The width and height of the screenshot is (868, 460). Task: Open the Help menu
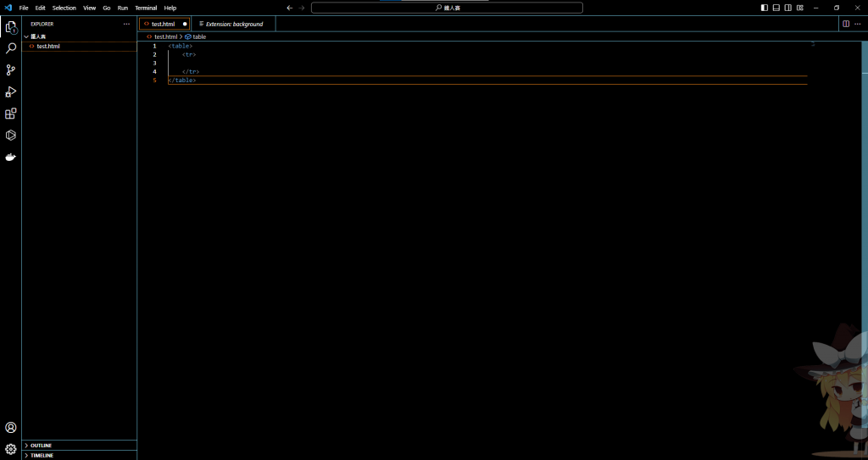(x=170, y=8)
